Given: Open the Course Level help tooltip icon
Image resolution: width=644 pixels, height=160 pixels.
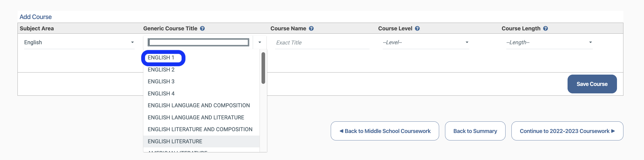Looking at the screenshot, I should [417, 29].
